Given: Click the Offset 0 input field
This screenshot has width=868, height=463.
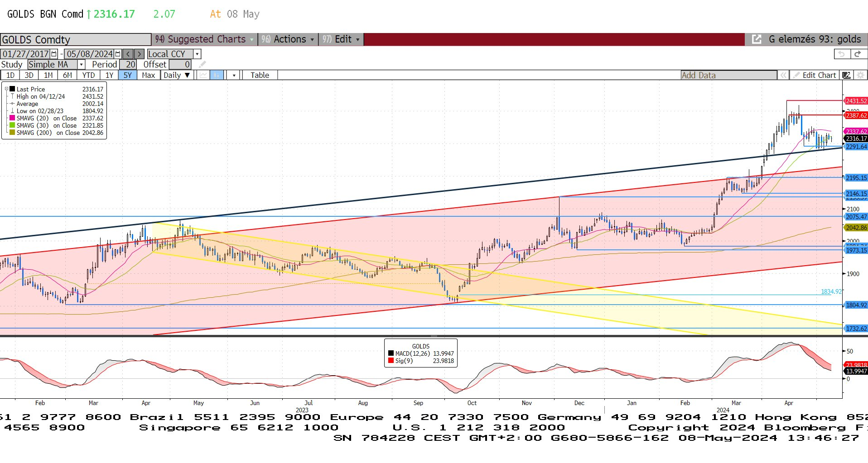Looking at the screenshot, I should [x=180, y=64].
